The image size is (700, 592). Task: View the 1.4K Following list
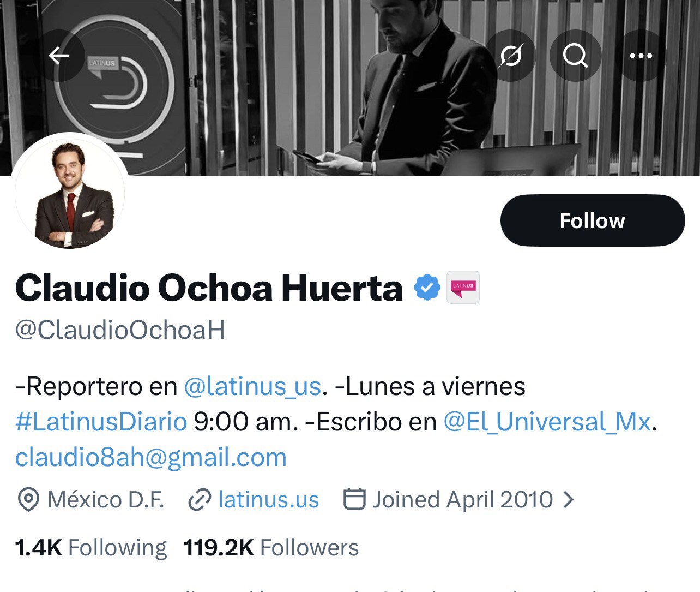pos(91,548)
